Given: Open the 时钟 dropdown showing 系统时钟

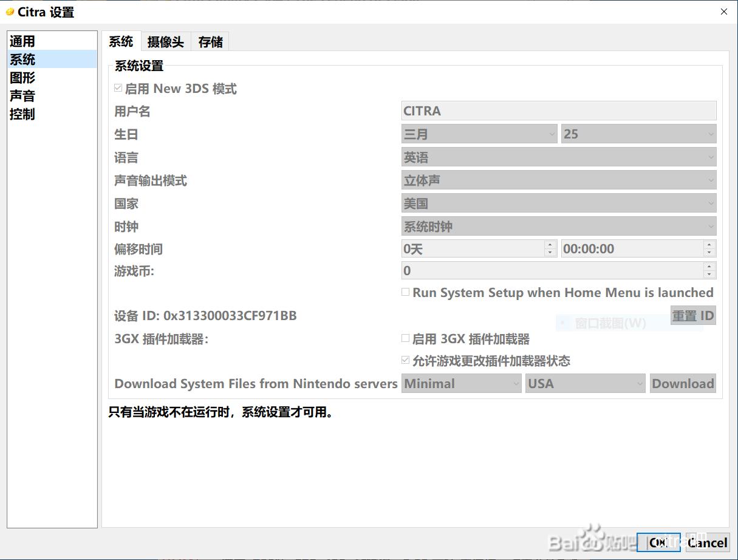Looking at the screenshot, I should coord(559,227).
